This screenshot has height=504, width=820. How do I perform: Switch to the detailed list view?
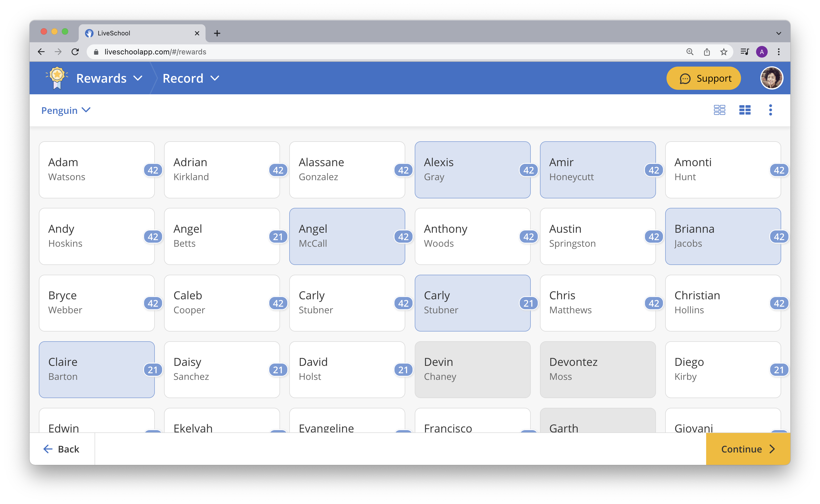(745, 110)
